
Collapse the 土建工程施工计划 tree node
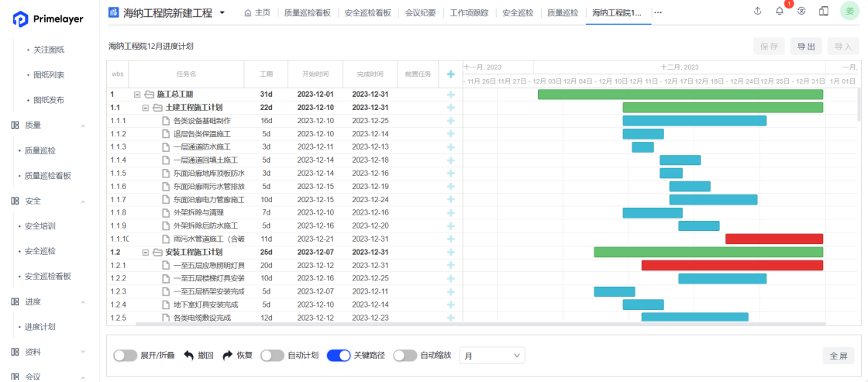pos(146,108)
